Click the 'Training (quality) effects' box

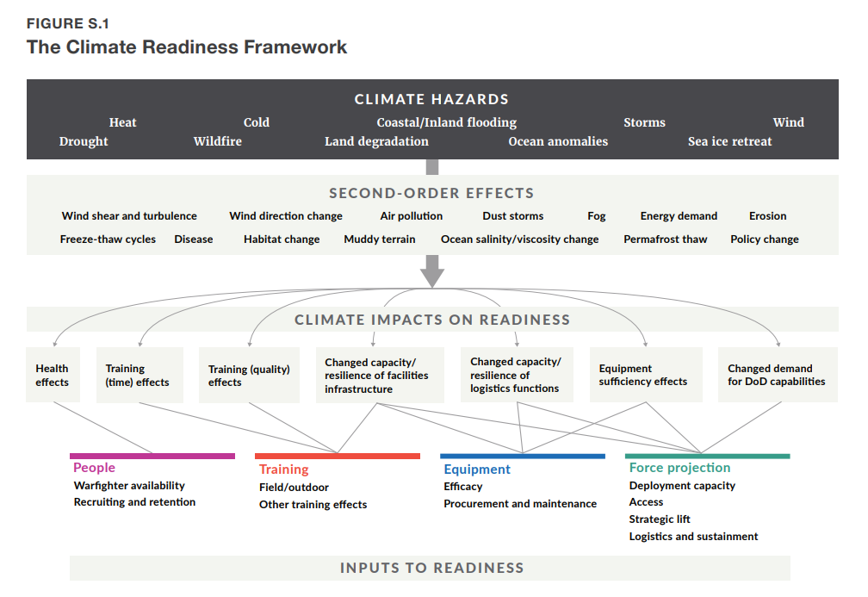(249, 375)
